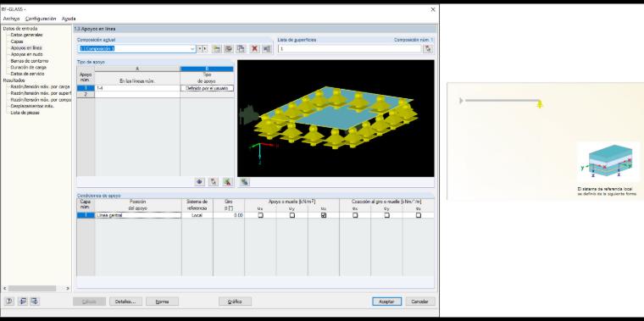Click the Giro value '0.00' cell

(229, 215)
